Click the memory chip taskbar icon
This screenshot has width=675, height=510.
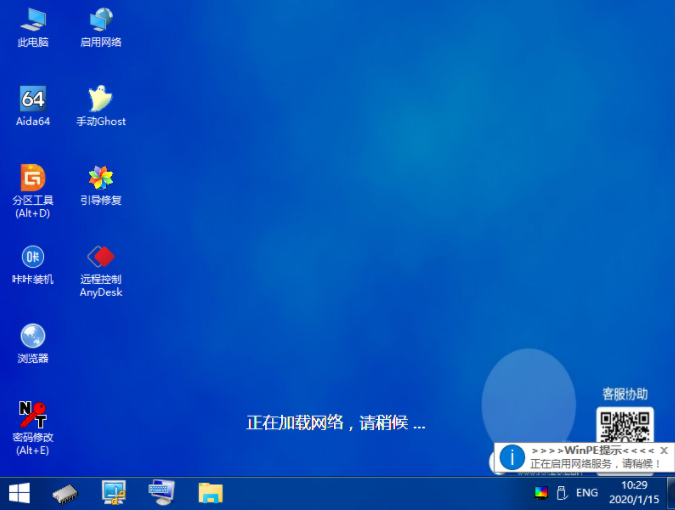tap(66, 492)
